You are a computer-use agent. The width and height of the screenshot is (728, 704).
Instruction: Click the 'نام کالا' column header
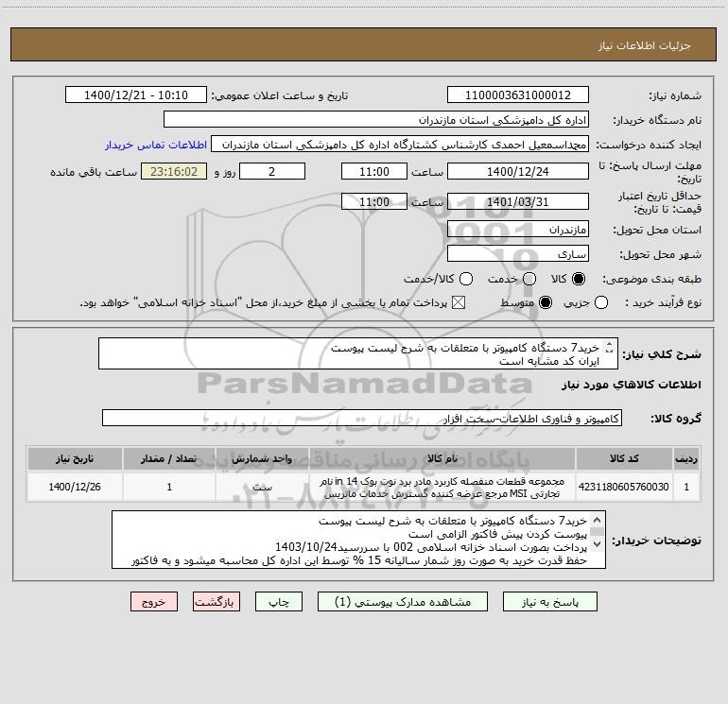pyautogui.click(x=442, y=458)
